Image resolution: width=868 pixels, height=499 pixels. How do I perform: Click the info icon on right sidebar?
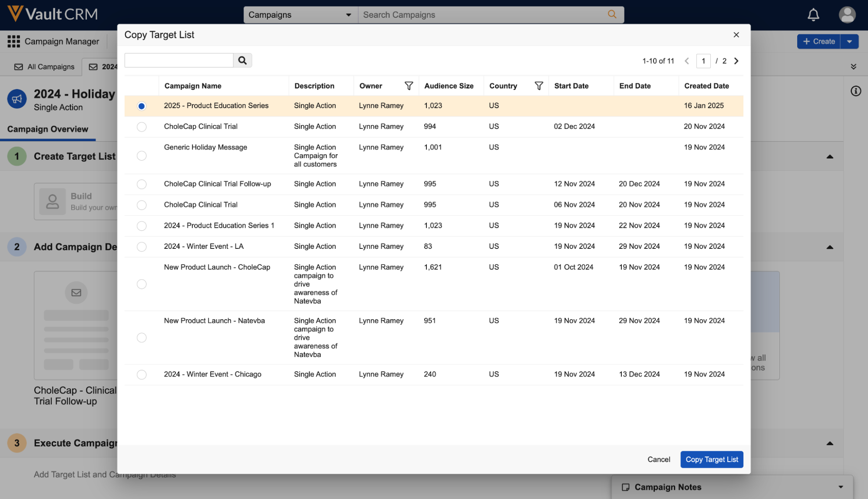click(855, 91)
